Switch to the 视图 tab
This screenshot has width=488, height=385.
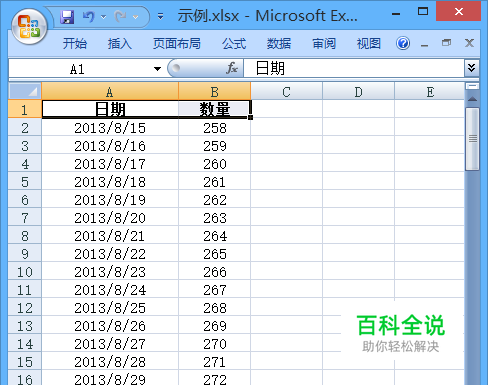(368, 43)
